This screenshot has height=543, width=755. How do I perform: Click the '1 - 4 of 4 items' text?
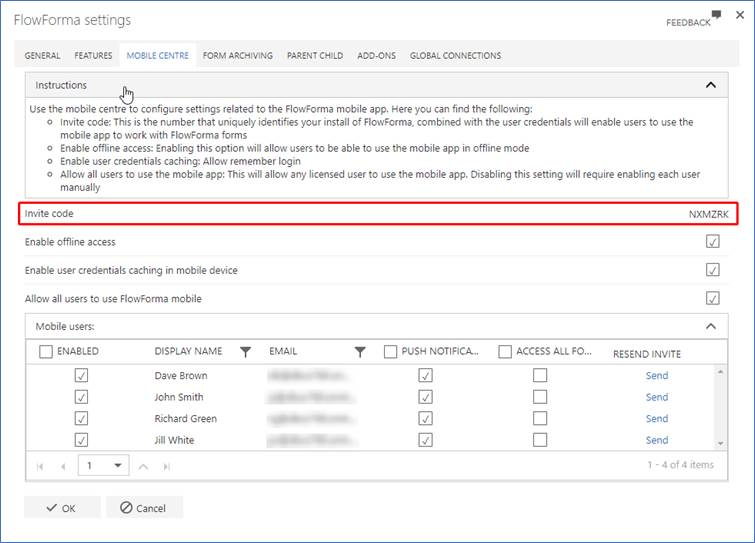tap(680, 465)
